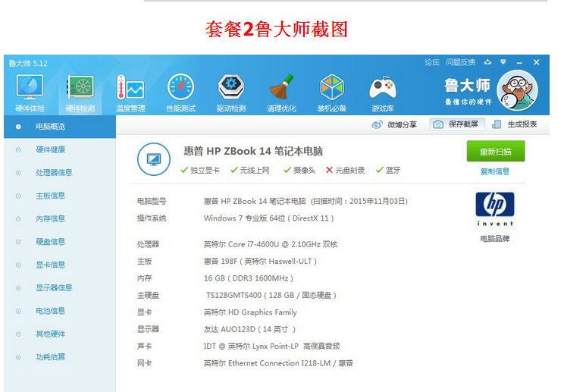This screenshot has height=392, width=564.
Task: Open the 问题反馈 feedback link
Action: tap(460, 62)
